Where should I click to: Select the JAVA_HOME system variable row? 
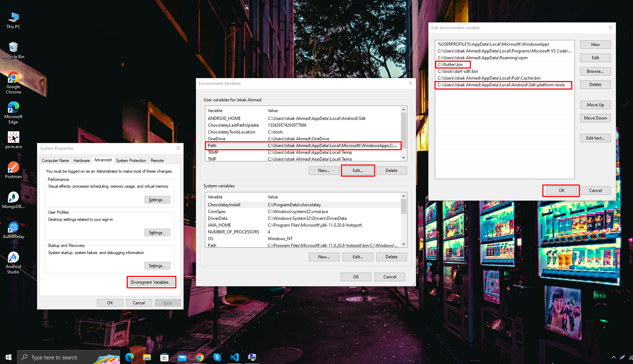(219, 225)
